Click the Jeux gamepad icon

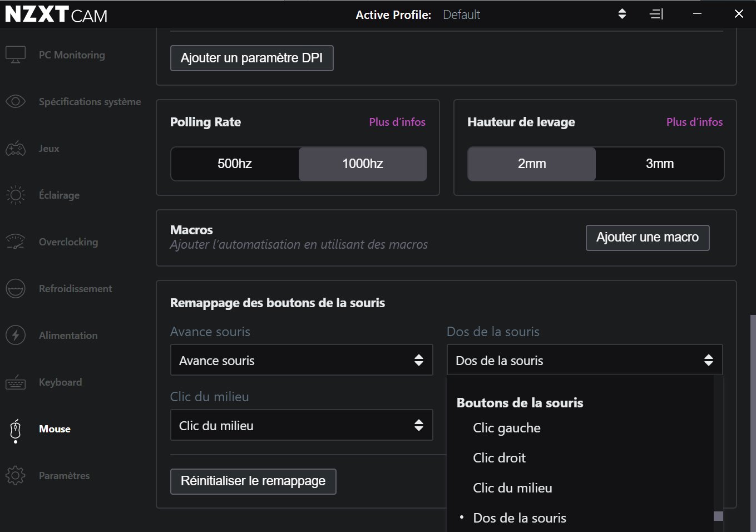pos(16,148)
